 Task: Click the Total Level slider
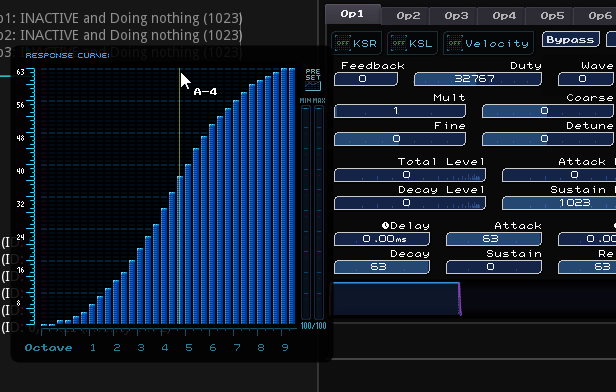coord(410,175)
